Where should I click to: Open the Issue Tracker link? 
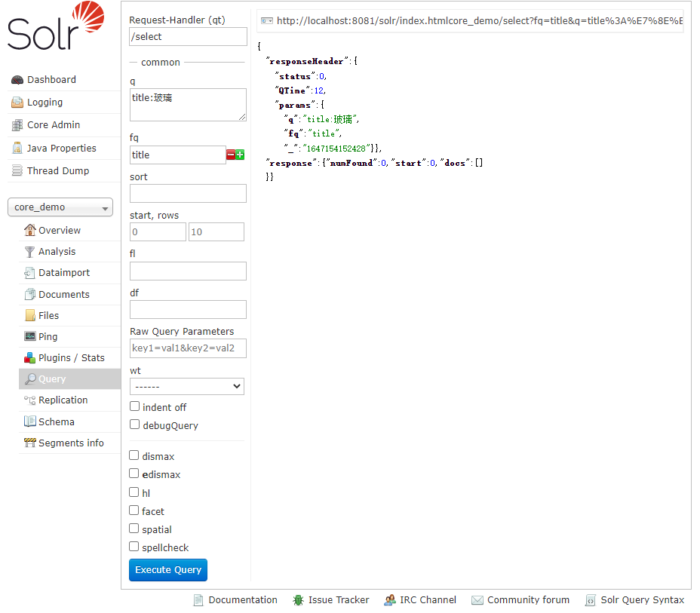(339, 600)
